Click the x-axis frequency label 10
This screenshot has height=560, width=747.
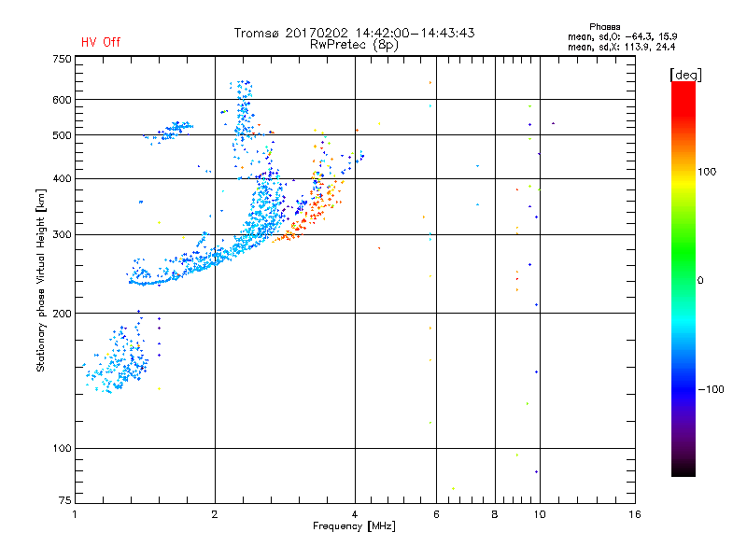540,514
